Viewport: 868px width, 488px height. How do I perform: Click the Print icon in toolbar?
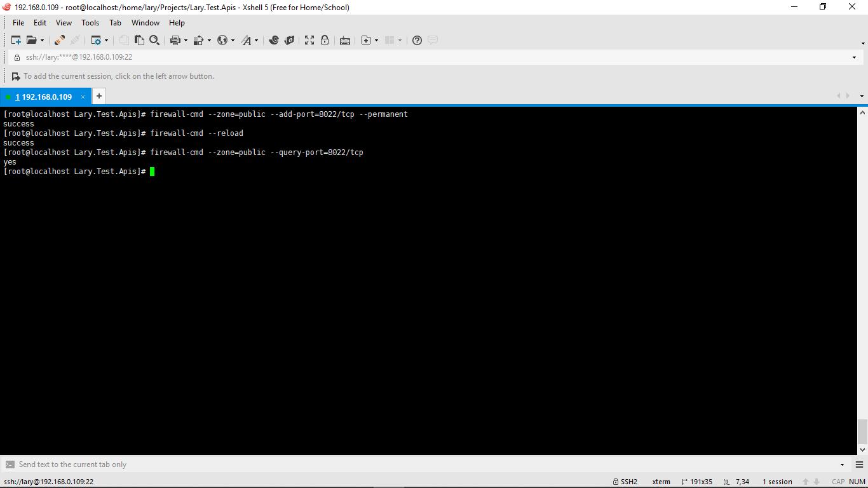click(x=175, y=40)
